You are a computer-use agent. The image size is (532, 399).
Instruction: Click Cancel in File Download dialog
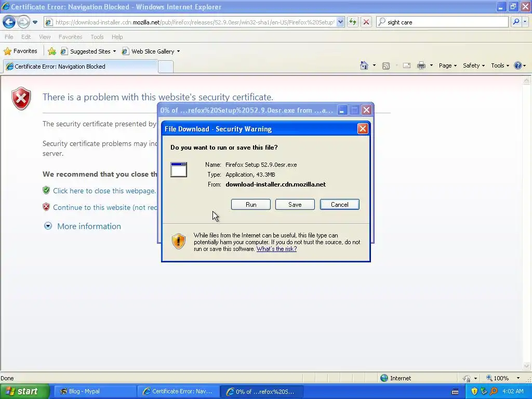340,205
